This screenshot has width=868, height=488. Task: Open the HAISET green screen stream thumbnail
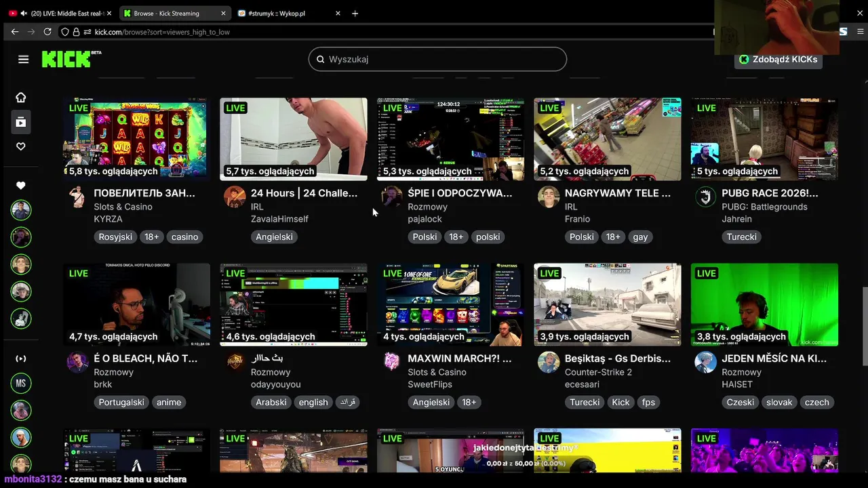764,304
